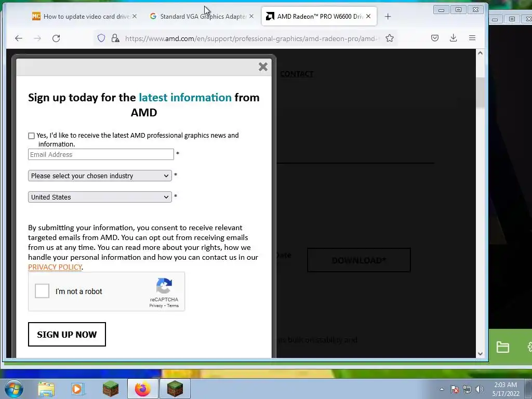
Task: Dismiss the AMD sign-up popup
Action: click(263, 67)
